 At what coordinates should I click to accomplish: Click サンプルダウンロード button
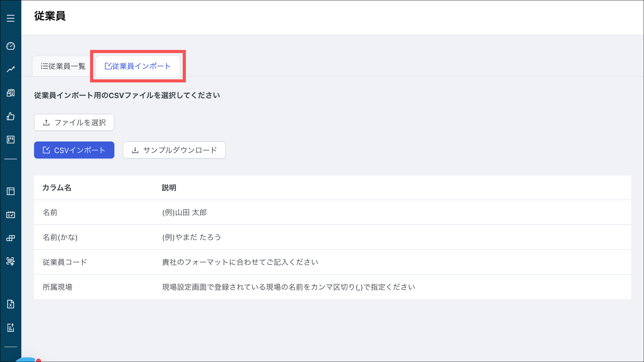(x=174, y=150)
